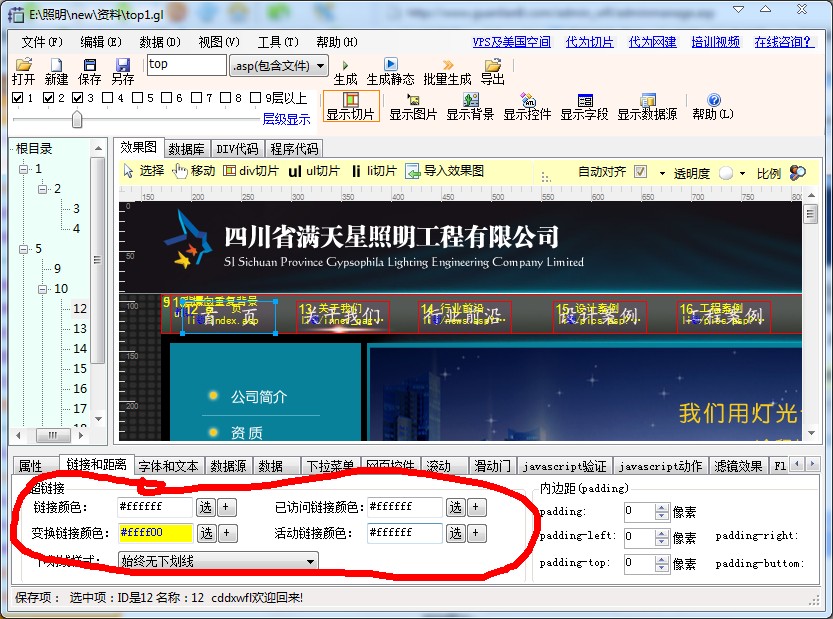Viewport: 833px width, 619px height.
Task: Click the top filename input field
Action: [186, 65]
